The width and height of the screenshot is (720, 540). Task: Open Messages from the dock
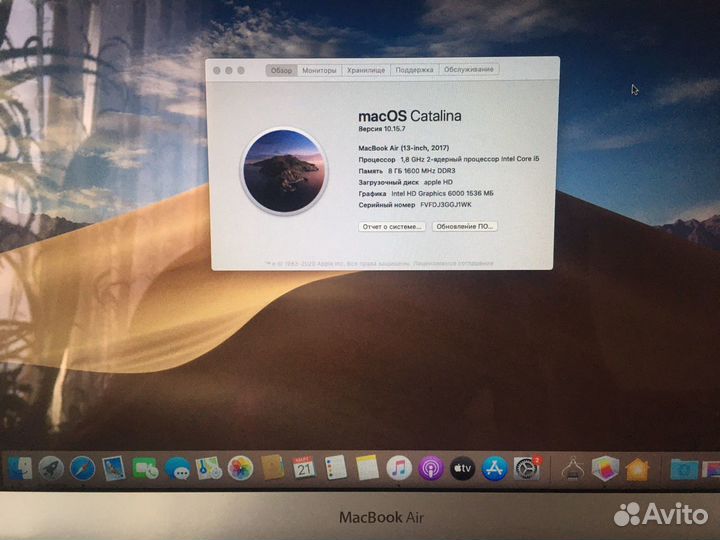tap(178, 468)
